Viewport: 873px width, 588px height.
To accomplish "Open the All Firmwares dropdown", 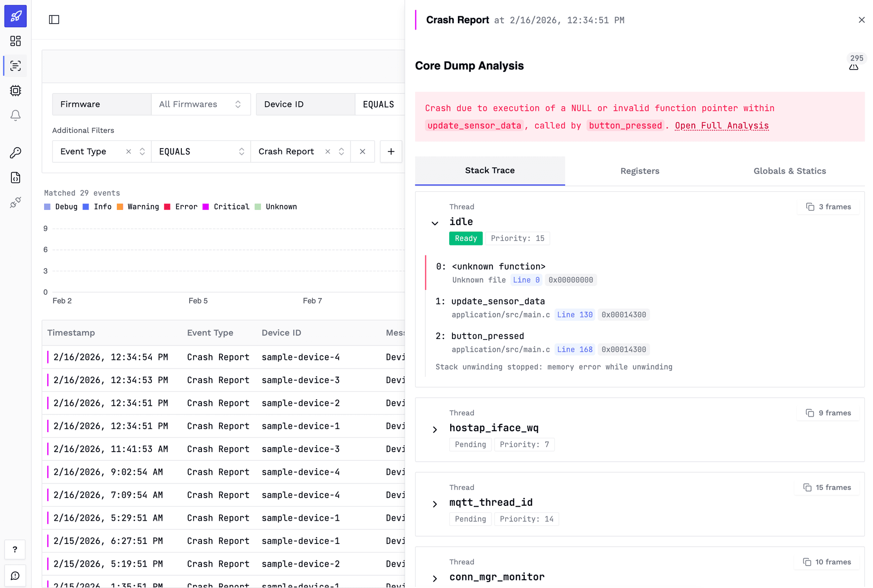I will [201, 105].
